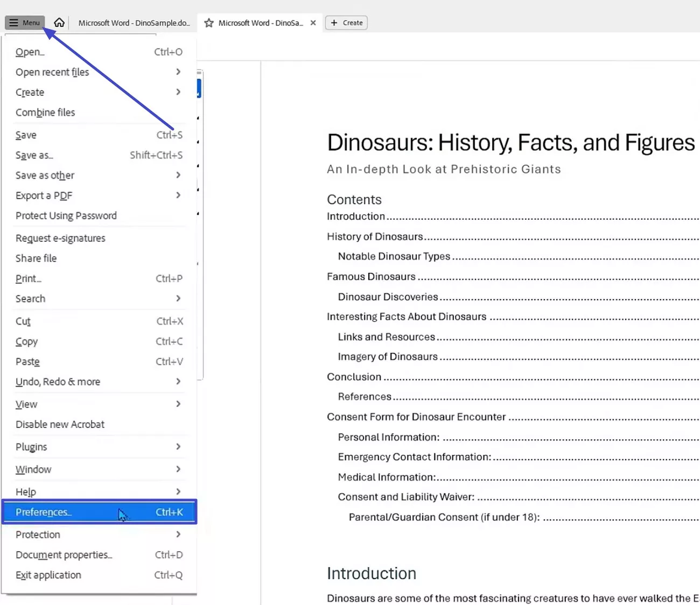Click Share file

point(36,258)
